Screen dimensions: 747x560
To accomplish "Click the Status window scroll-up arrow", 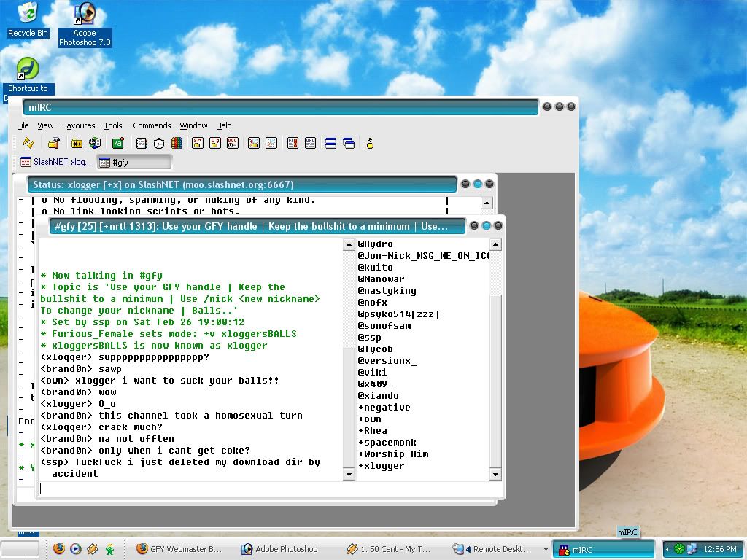I will click(x=487, y=203).
